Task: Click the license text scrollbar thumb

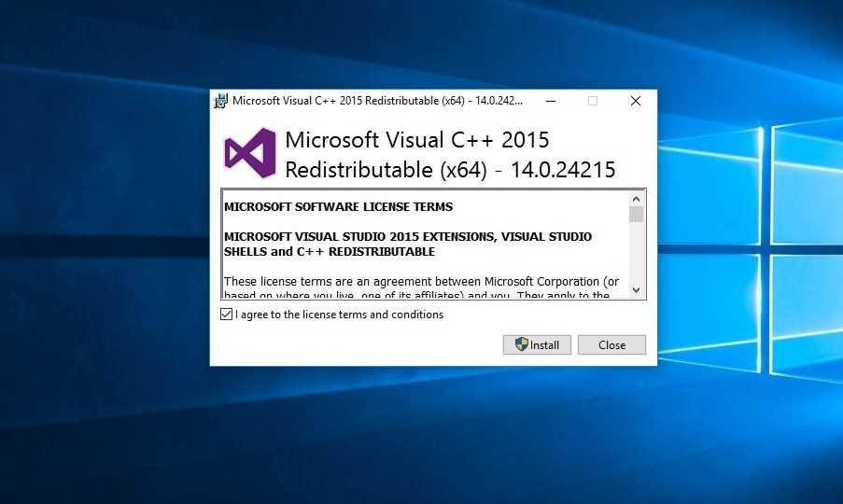Action: (637, 215)
